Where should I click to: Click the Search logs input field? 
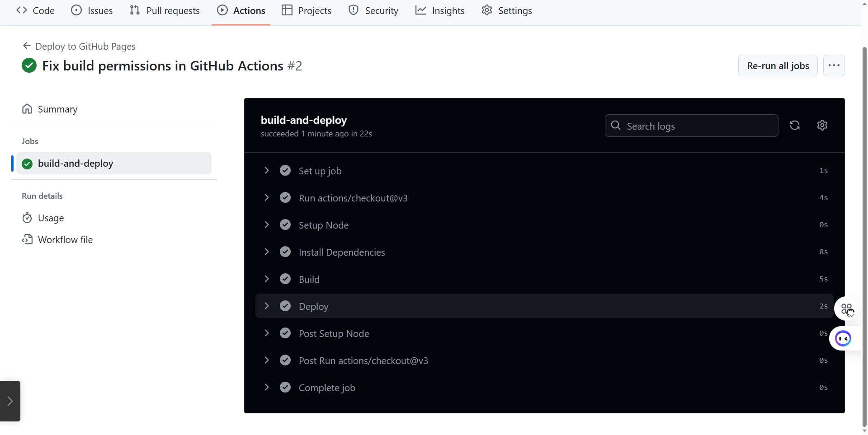pyautogui.click(x=691, y=126)
